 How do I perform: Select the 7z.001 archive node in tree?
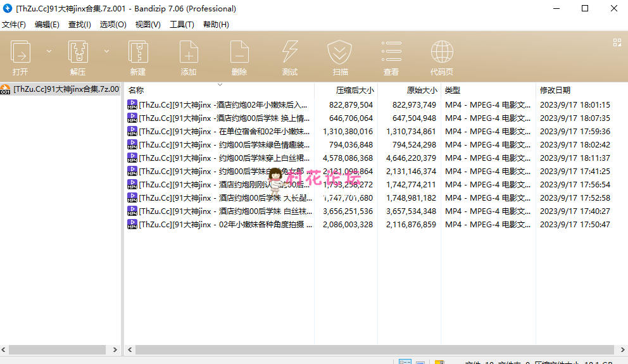pos(61,89)
